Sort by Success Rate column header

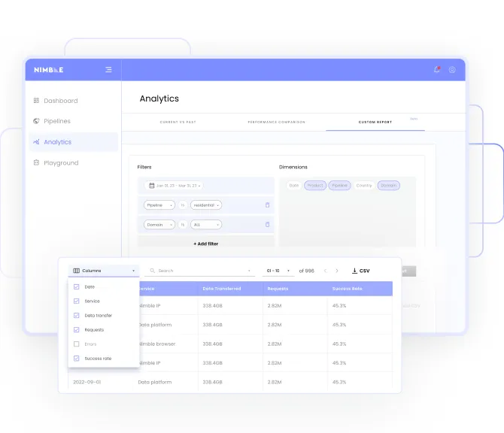point(347,289)
